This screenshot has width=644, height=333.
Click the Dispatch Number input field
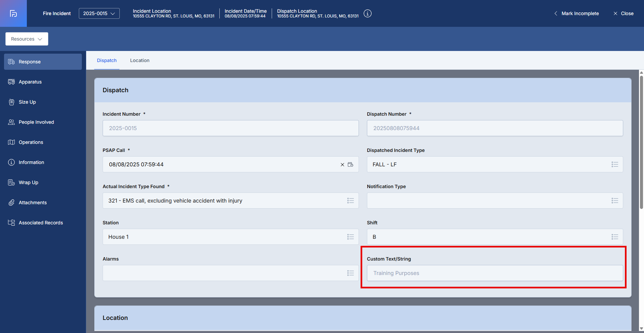(x=495, y=128)
